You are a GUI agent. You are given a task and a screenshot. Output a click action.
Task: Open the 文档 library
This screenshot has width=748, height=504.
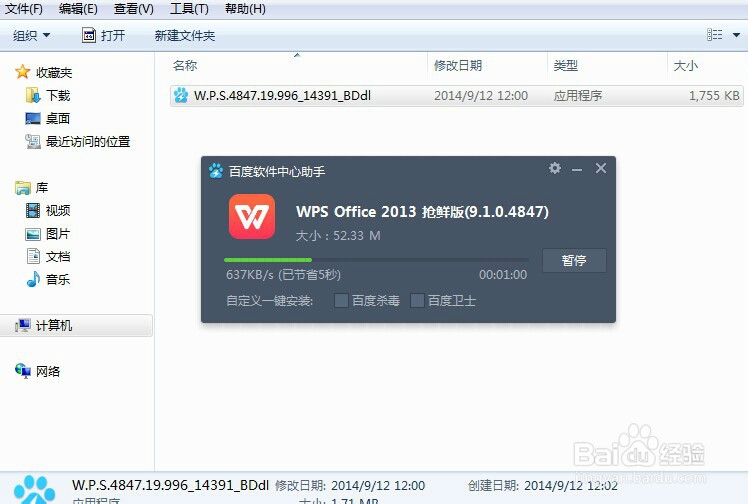[x=58, y=257]
